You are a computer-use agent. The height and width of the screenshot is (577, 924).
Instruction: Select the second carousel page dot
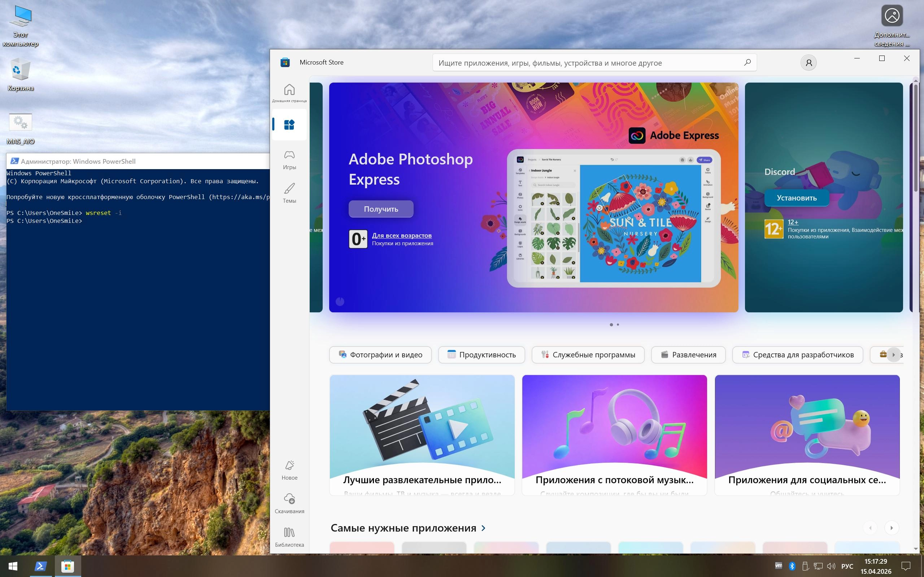pyautogui.click(x=618, y=325)
